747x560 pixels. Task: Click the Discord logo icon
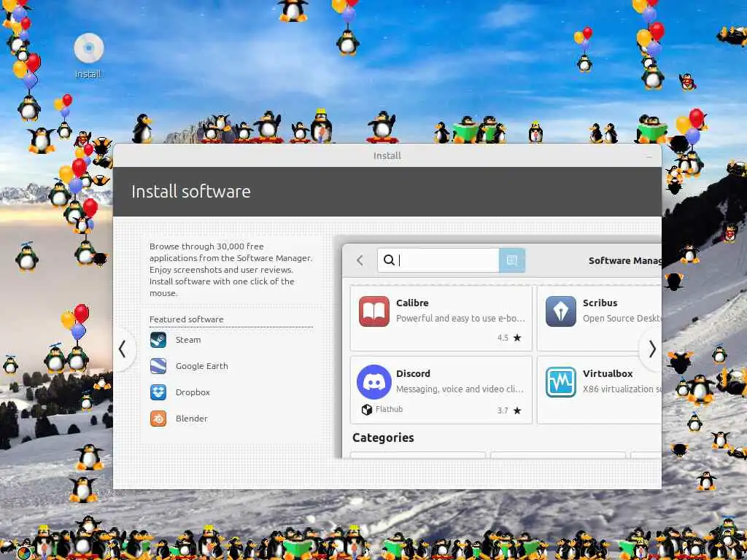pyautogui.click(x=374, y=382)
